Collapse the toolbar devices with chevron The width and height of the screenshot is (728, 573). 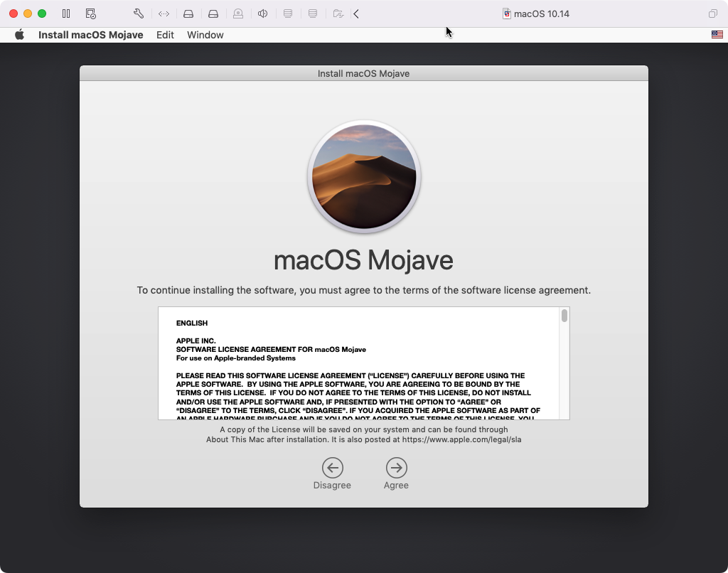coord(356,14)
